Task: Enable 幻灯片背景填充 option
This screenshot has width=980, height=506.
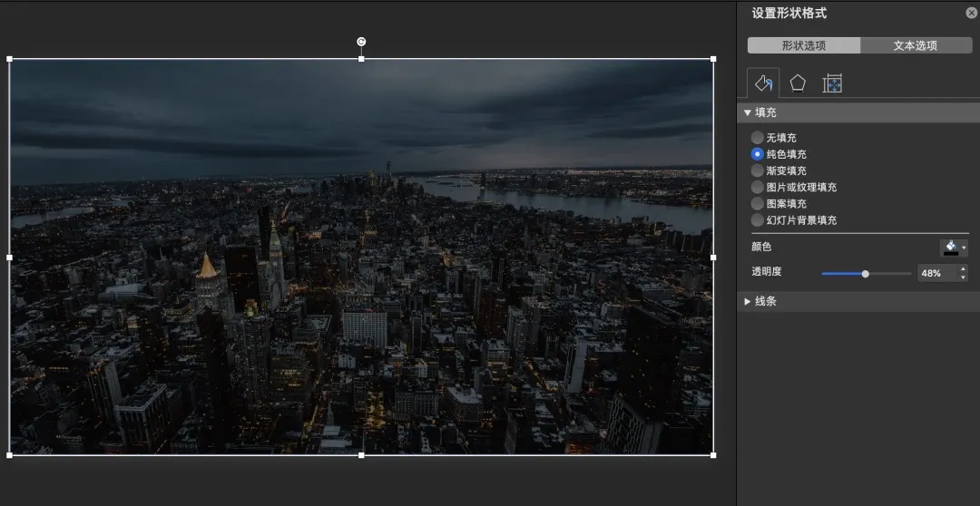Action: point(758,220)
